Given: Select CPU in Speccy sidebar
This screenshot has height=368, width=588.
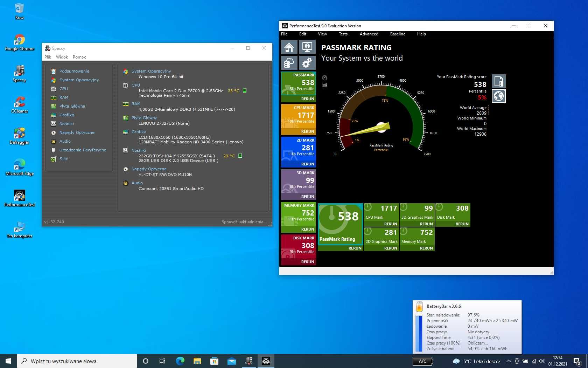Looking at the screenshot, I should (x=64, y=89).
